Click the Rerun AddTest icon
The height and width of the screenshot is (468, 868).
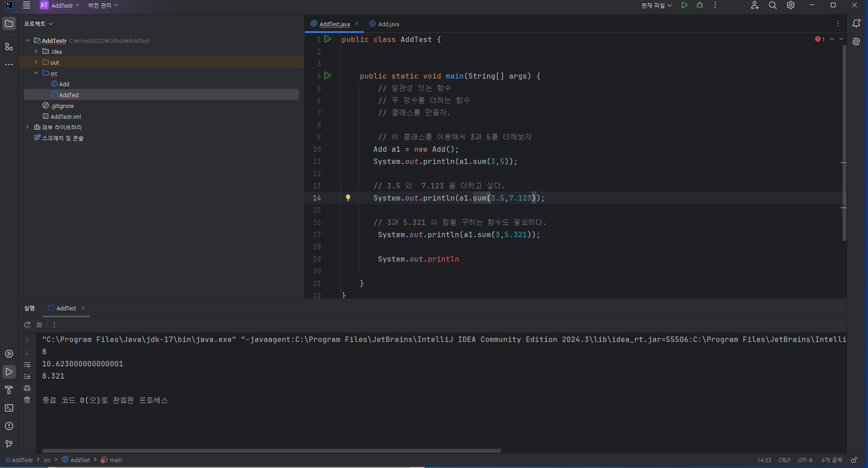coord(27,325)
